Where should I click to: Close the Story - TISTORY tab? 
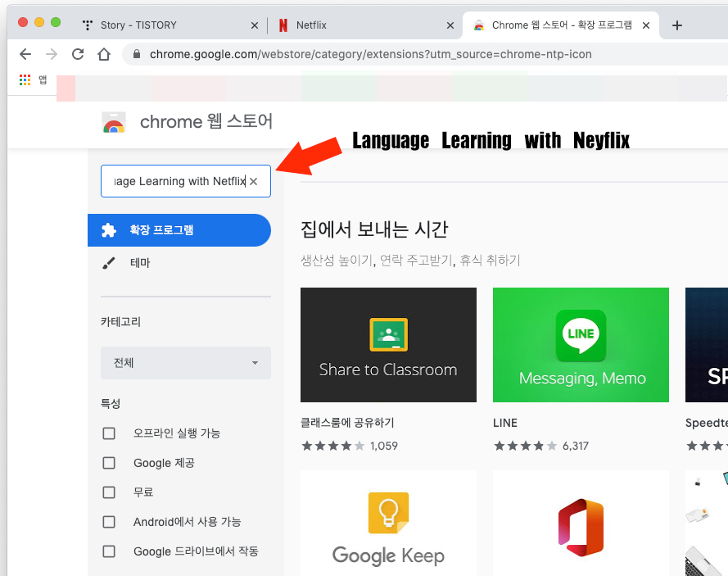(x=255, y=25)
